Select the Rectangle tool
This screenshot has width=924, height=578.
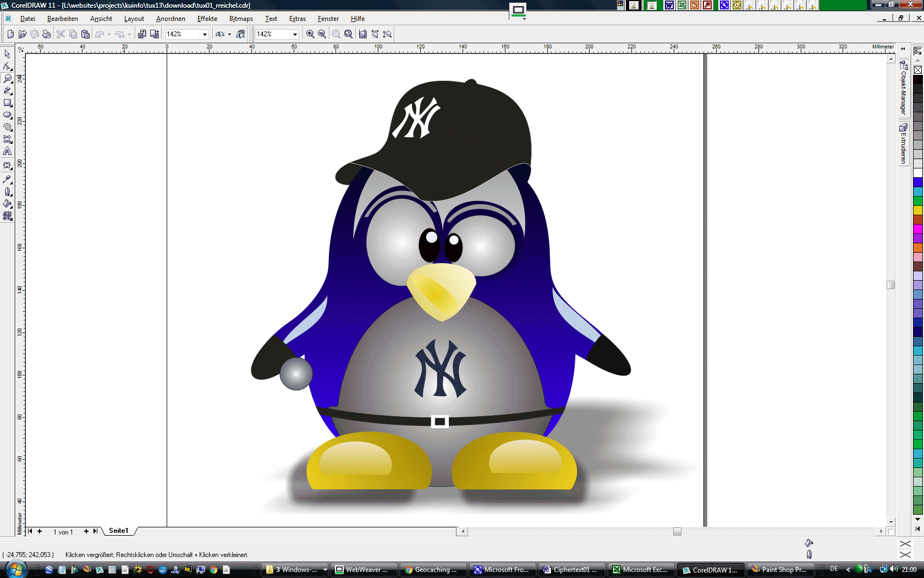[7, 102]
